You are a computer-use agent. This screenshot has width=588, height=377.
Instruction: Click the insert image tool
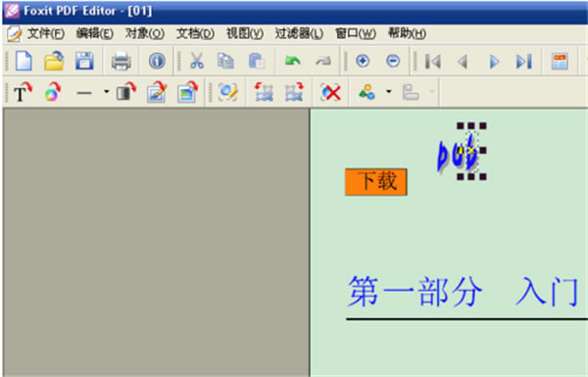tap(187, 92)
